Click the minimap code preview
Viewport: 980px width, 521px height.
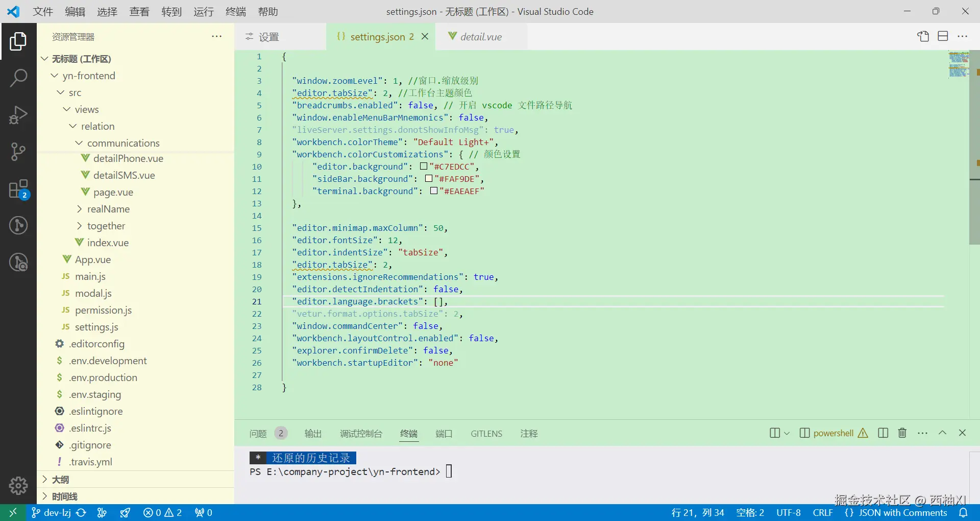click(959, 64)
